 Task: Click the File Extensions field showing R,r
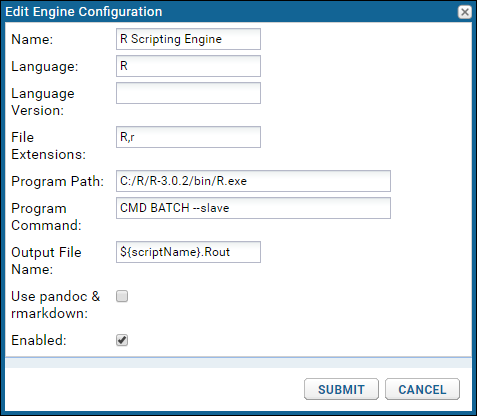pos(188,137)
